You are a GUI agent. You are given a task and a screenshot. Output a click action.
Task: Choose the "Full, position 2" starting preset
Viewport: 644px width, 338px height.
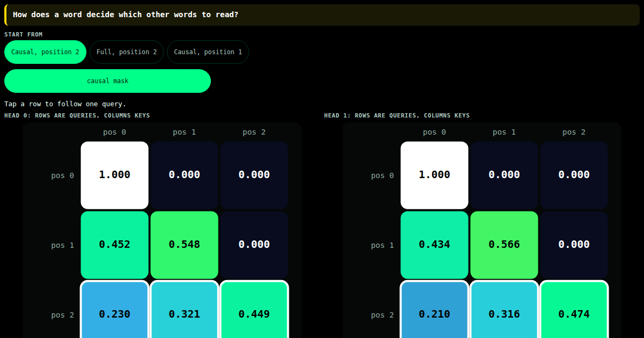[x=127, y=52]
